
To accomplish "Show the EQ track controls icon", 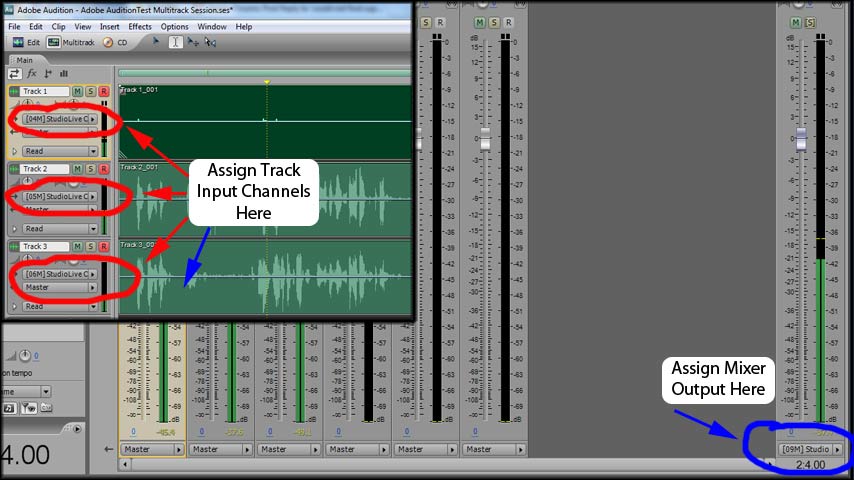I will 64,73.
